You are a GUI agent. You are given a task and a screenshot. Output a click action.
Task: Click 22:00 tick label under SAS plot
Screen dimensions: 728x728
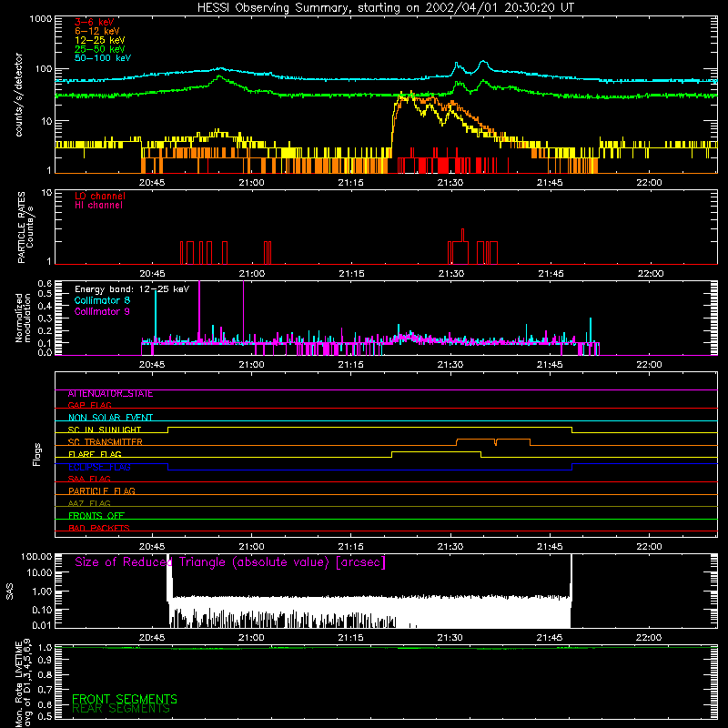click(x=649, y=638)
